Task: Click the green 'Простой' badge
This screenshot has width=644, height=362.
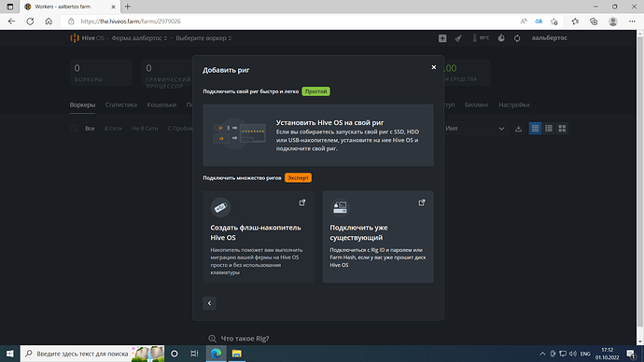Action: point(315,91)
